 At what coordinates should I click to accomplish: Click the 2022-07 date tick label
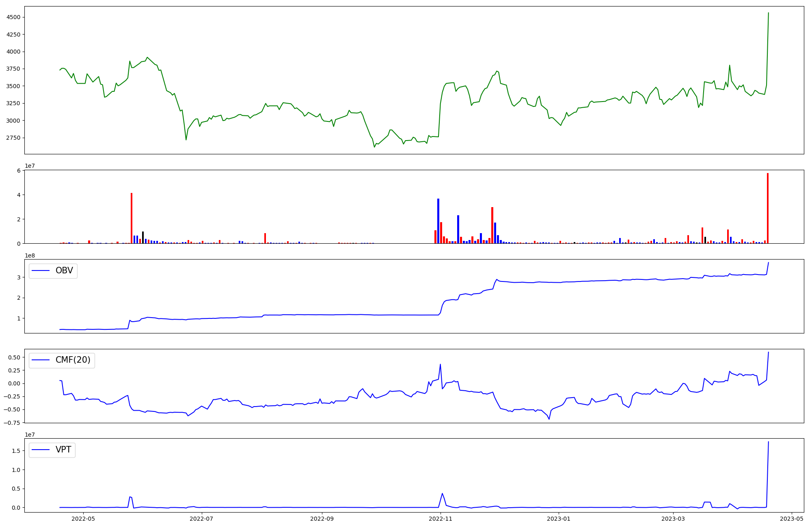click(x=201, y=519)
